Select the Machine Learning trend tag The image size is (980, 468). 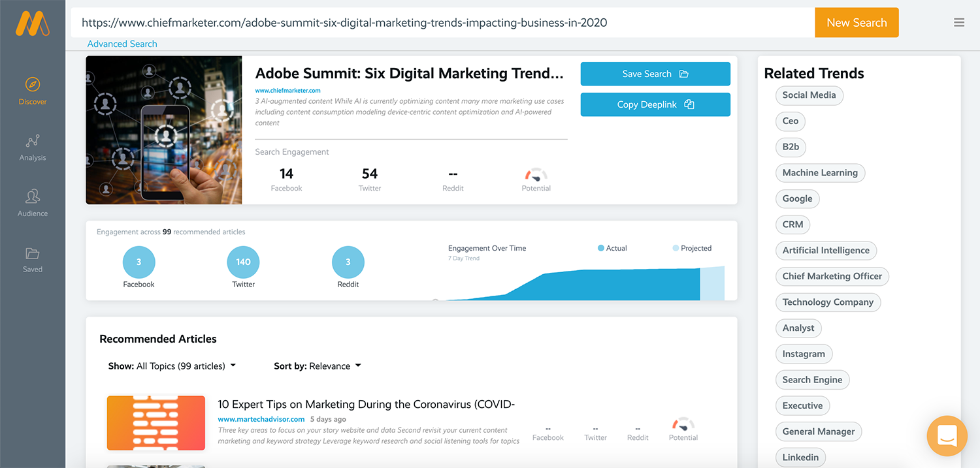click(x=820, y=173)
